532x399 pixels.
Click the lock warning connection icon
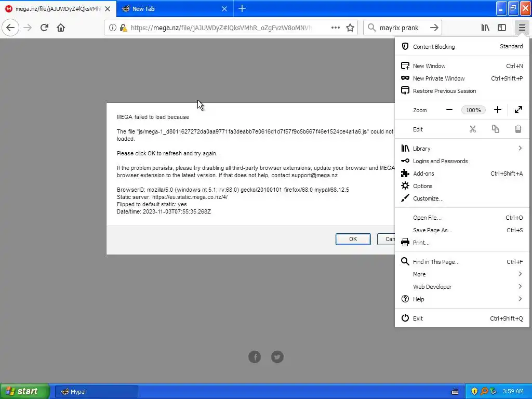point(124,28)
